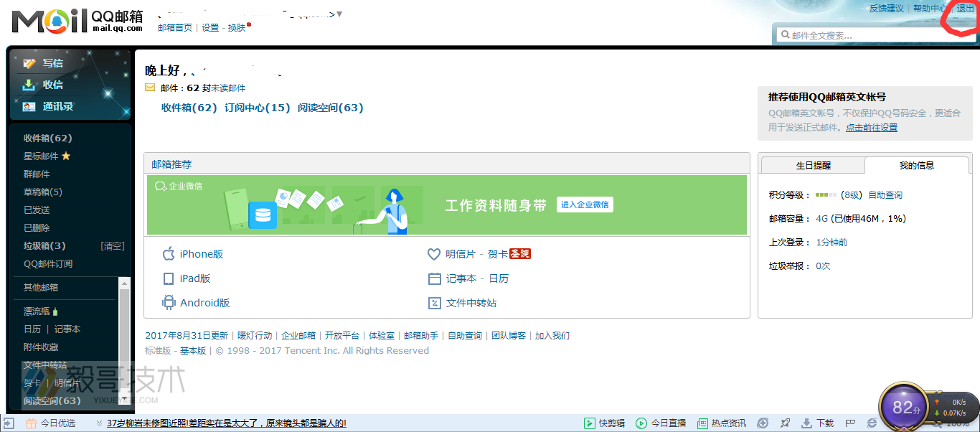Click the 开放平台 footer link

[x=342, y=335]
